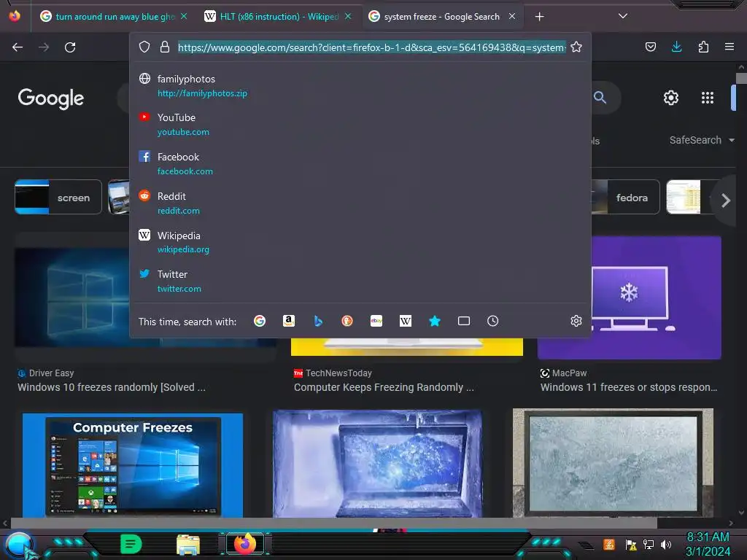747x560 pixels.
Task: Open network tray icon
Action: [649, 544]
